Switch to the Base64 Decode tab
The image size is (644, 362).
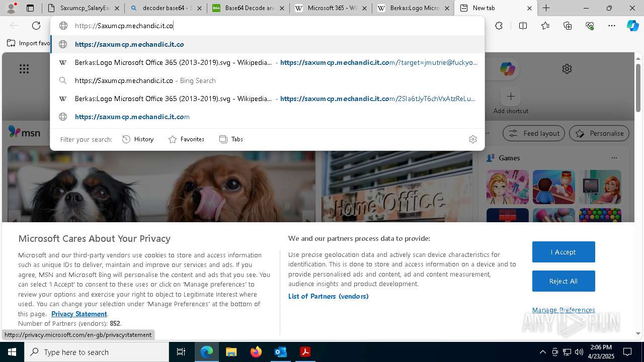pyautogui.click(x=248, y=8)
